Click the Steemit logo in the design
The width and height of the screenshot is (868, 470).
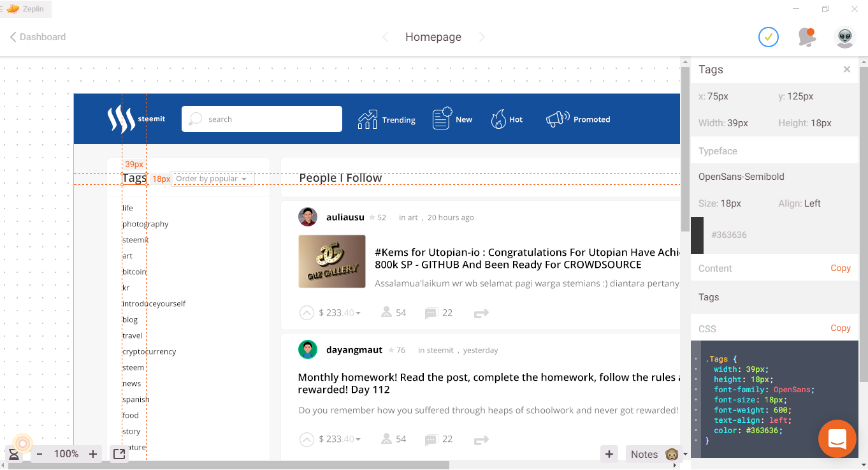pos(136,119)
